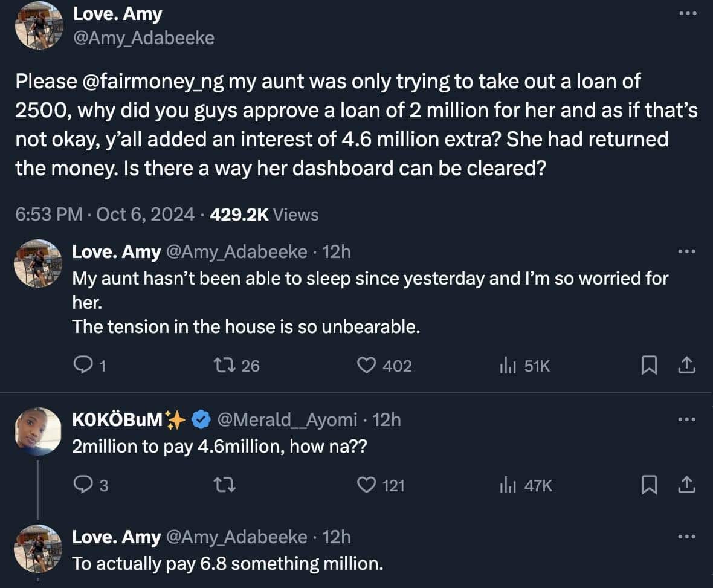713x588 pixels.
Task: Bookmark KOKOBuM's 'how na??' tweet
Action: click(x=649, y=485)
